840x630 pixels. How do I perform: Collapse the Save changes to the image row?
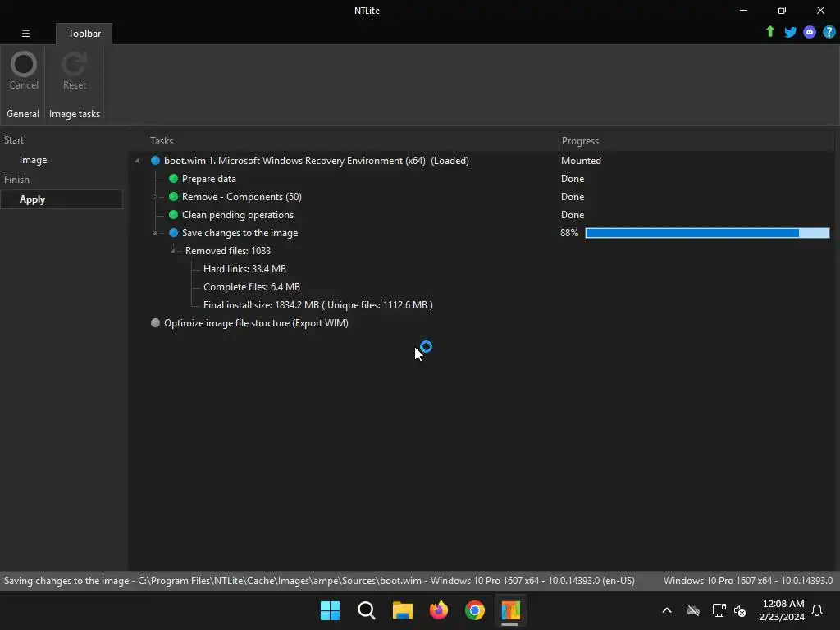coord(155,232)
